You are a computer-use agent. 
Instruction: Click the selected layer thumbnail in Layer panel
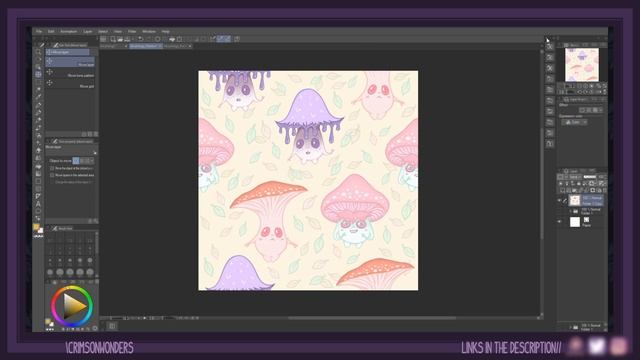[575, 200]
